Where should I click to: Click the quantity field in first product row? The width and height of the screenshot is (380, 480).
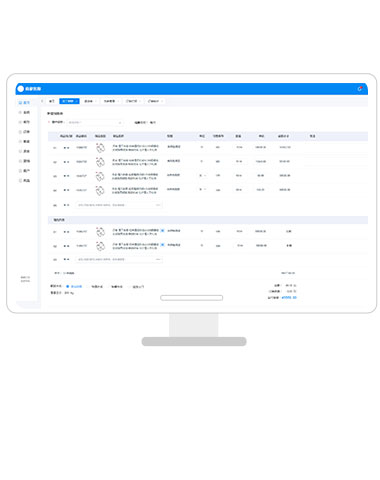[x=239, y=147]
